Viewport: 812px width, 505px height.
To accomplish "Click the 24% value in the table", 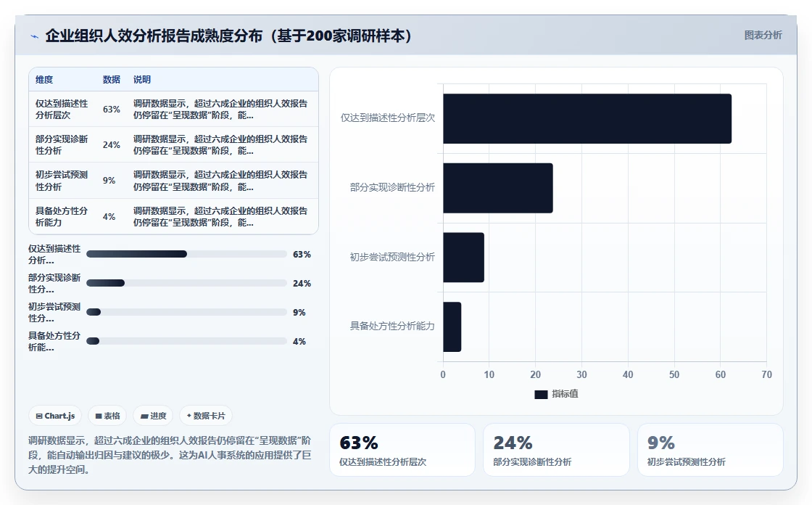I will pos(112,144).
